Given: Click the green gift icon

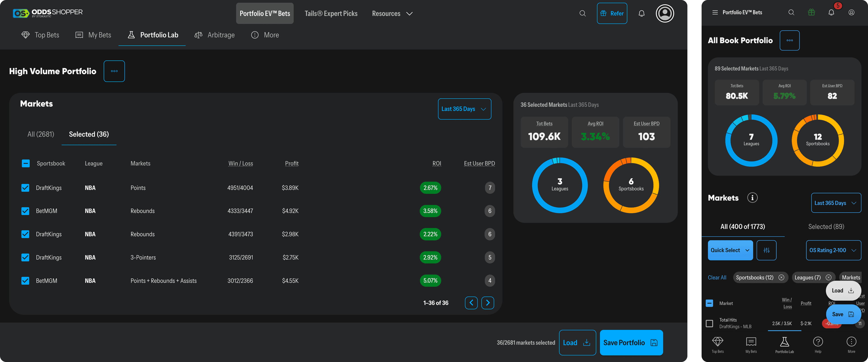Looking at the screenshot, I should click(x=811, y=12).
